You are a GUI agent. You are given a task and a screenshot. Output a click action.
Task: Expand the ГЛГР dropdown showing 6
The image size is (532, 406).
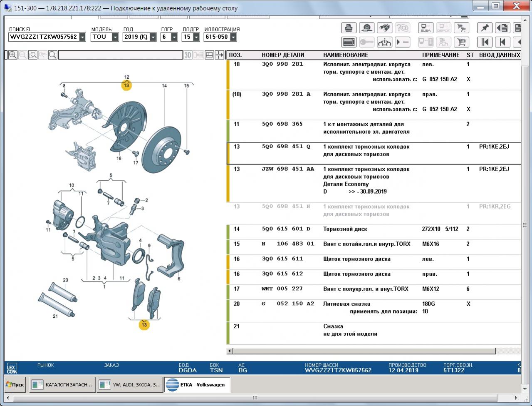(174, 37)
